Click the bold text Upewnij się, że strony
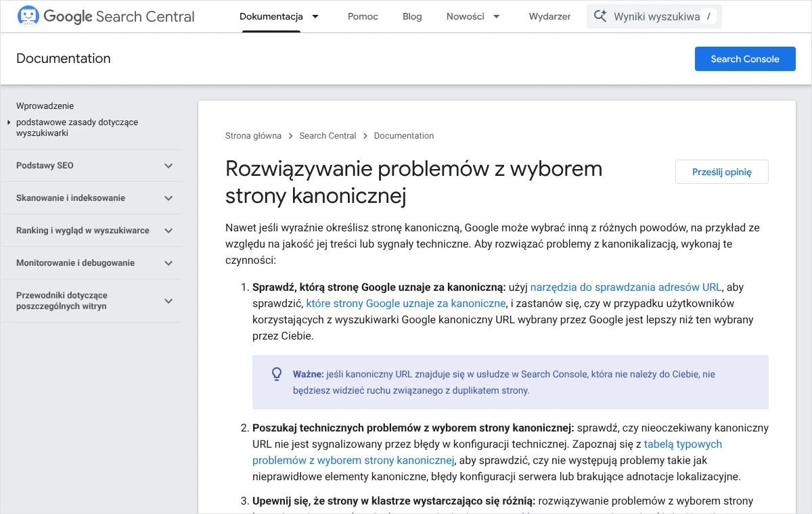 click(394, 500)
